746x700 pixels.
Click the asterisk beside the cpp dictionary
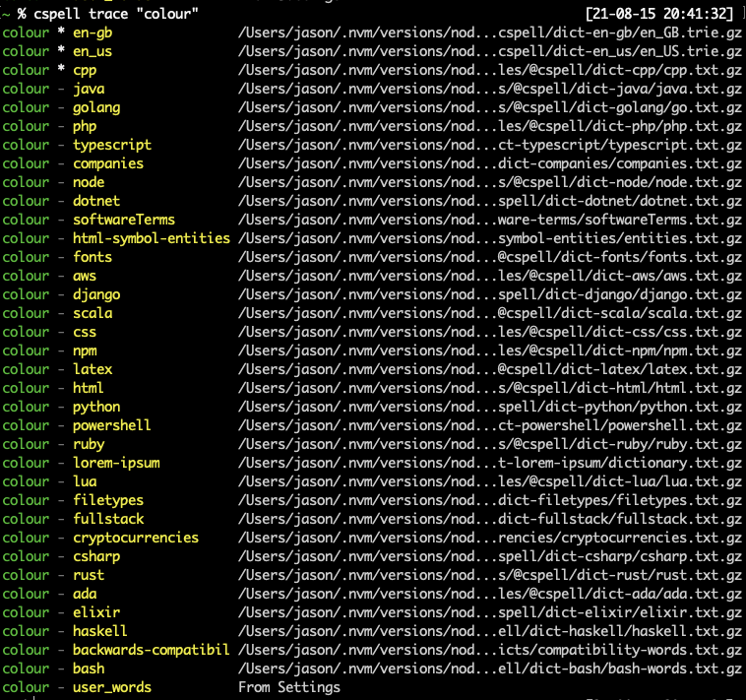pyautogui.click(x=61, y=69)
